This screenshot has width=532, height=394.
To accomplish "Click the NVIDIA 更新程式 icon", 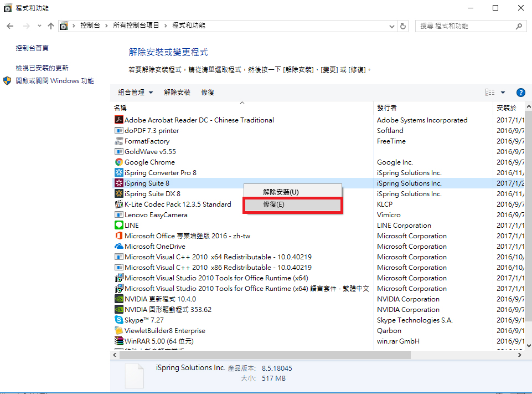I will [x=118, y=299].
